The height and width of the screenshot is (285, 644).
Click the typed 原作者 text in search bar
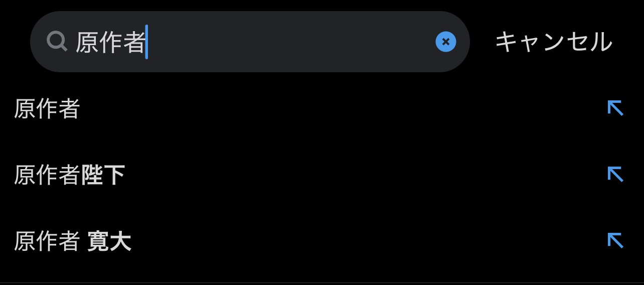(110, 42)
